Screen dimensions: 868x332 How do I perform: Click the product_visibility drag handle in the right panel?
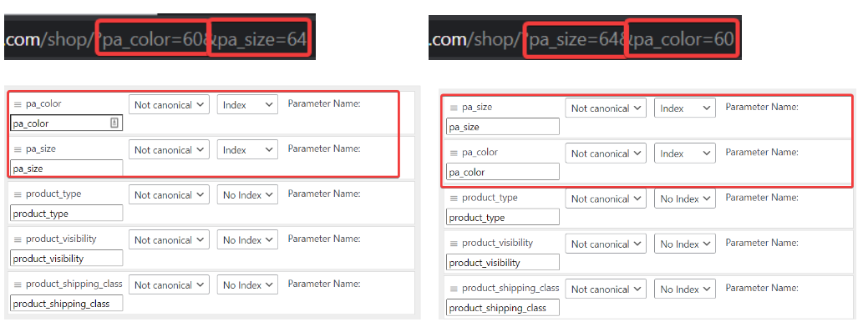454,243
